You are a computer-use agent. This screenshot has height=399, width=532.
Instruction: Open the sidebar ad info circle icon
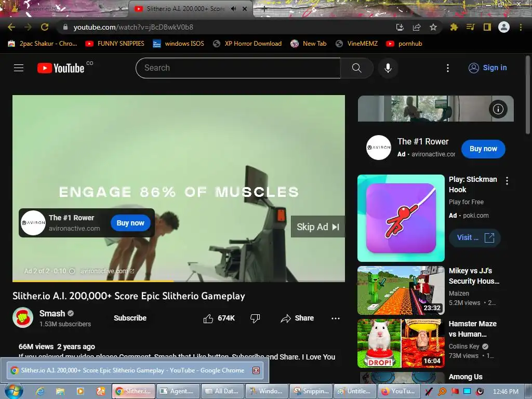tap(498, 109)
